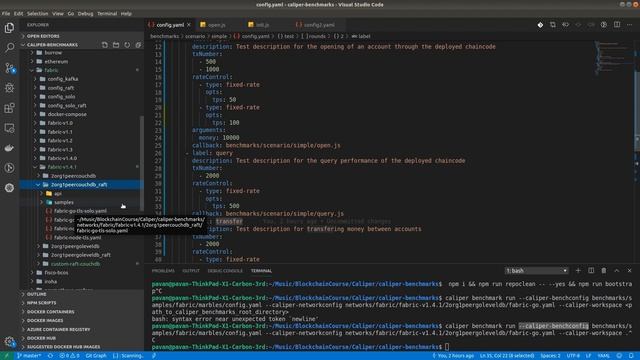Click the YAML language mode status item
This screenshot has width=640, height=360.
point(603,356)
